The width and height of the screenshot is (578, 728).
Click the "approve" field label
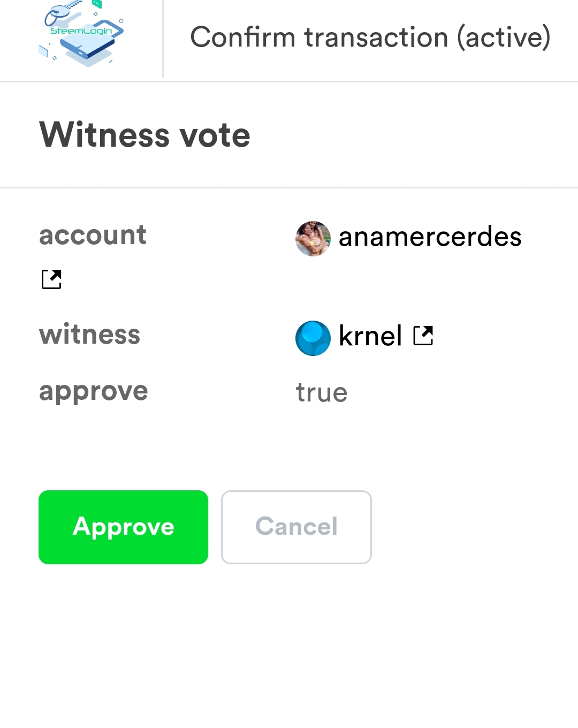click(93, 391)
